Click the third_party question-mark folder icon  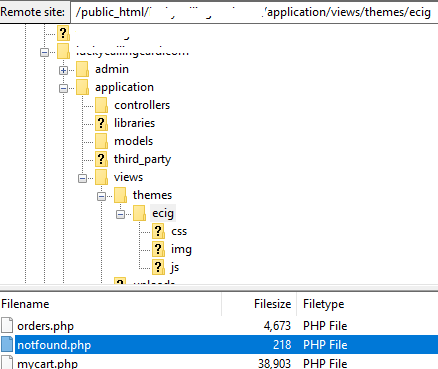click(101, 159)
